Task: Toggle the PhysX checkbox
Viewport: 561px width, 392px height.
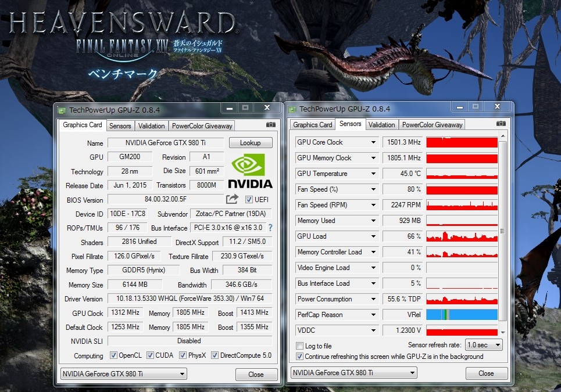Action: pyautogui.click(x=183, y=355)
